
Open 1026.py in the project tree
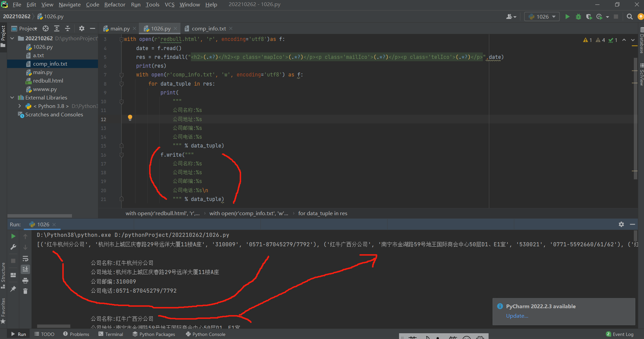43,47
